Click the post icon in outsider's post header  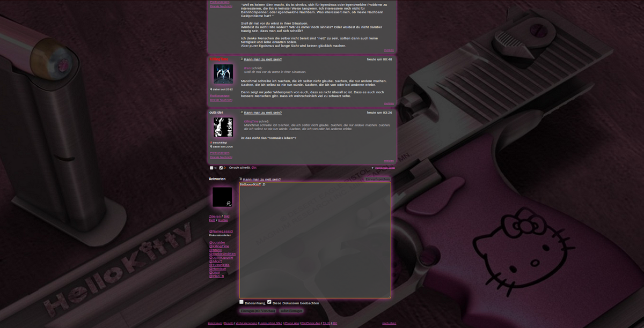tap(242, 113)
